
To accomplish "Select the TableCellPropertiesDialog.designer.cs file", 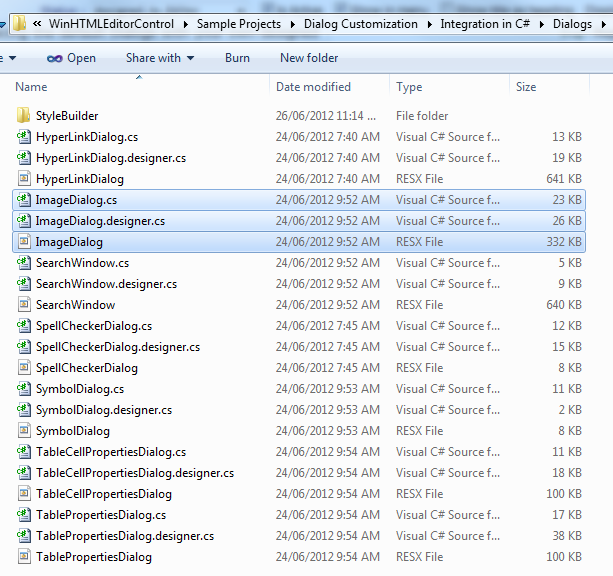I will pos(135,473).
